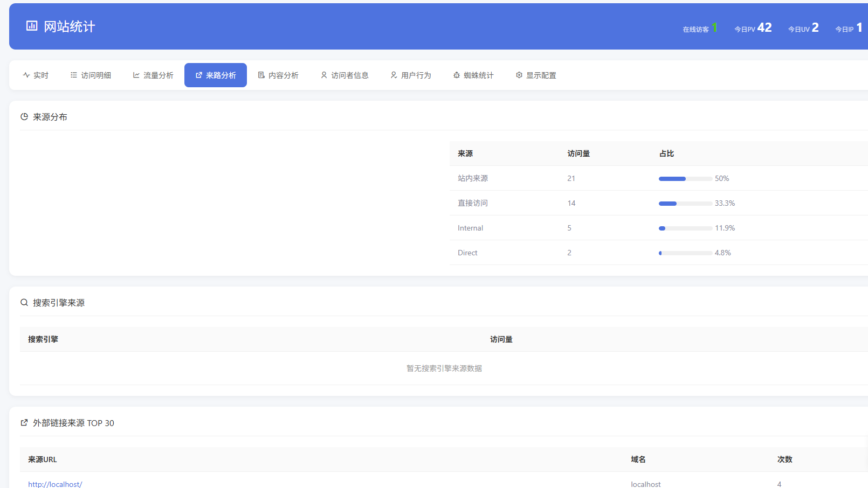This screenshot has height=488, width=868.
Task: Click the list icon on 访问明细
Action: click(73, 75)
